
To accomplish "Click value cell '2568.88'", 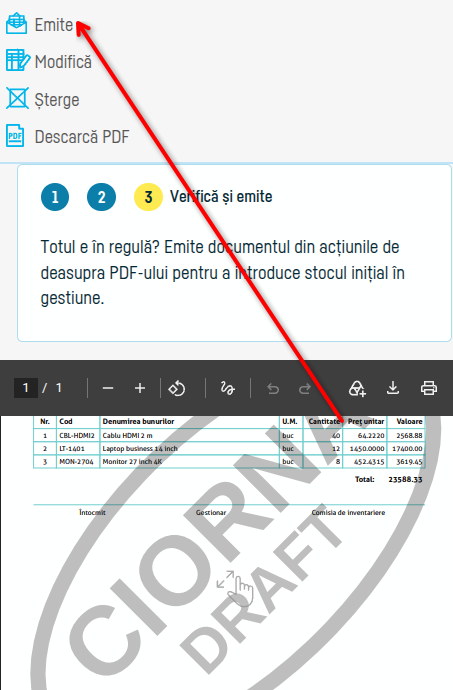I will pos(409,436).
